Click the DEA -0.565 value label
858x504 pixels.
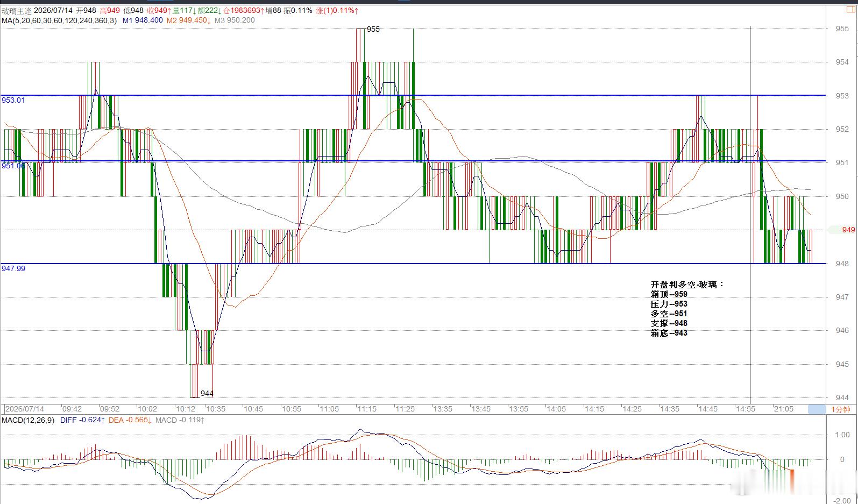[130, 420]
